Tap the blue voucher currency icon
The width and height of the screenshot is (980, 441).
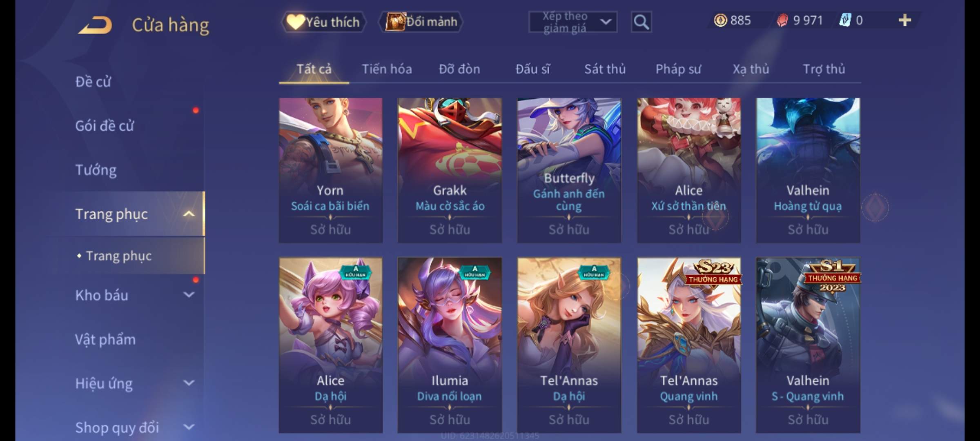pyautogui.click(x=844, y=20)
